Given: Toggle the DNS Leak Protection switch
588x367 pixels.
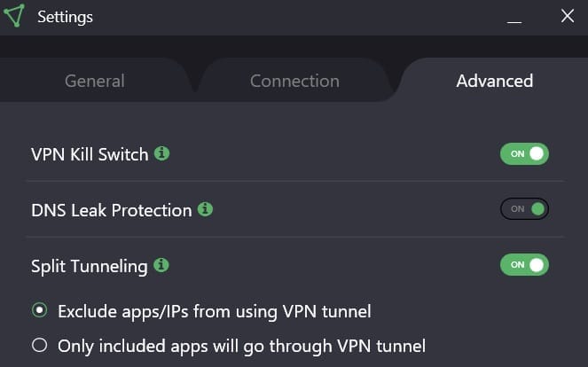Looking at the screenshot, I should (524, 209).
